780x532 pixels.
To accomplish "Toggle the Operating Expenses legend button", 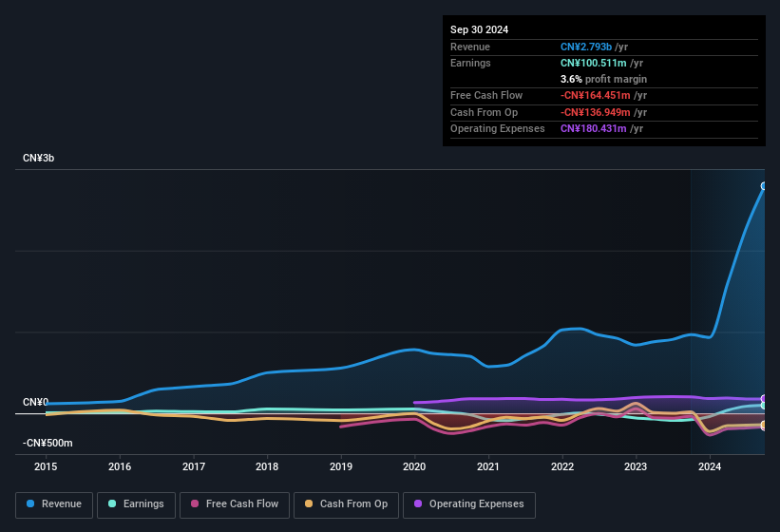I will (x=469, y=504).
